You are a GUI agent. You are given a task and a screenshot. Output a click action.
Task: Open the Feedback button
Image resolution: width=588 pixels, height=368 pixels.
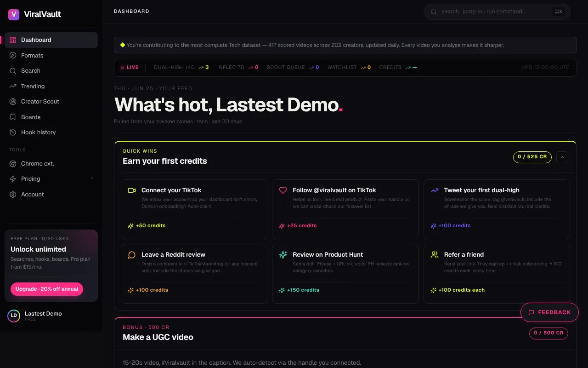tap(549, 312)
